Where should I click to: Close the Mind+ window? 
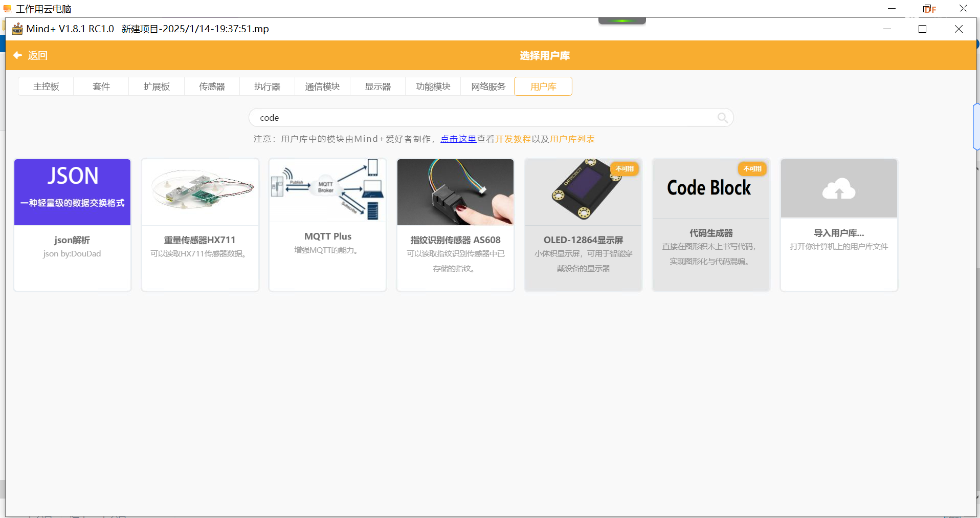click(x=959, y=29)
